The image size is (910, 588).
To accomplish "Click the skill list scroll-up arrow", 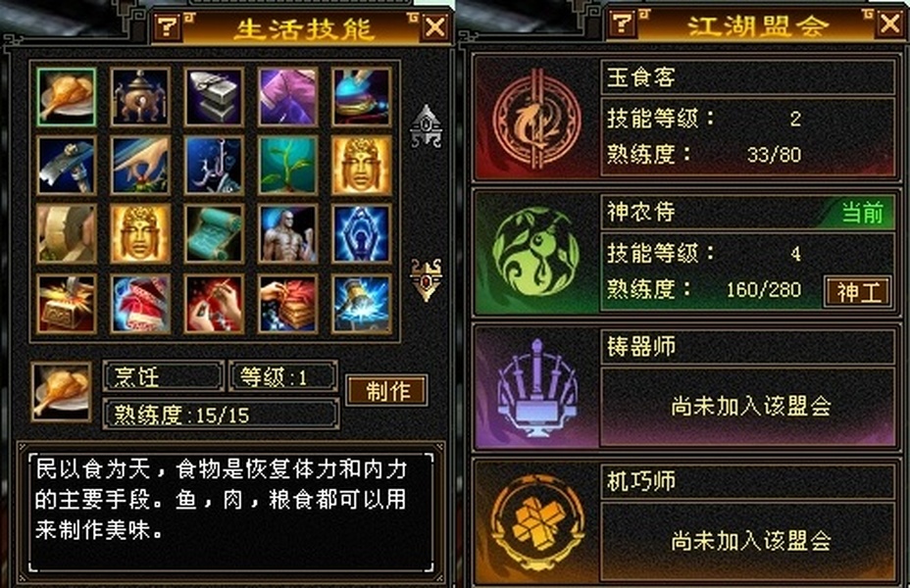I will tap(427, 126).
